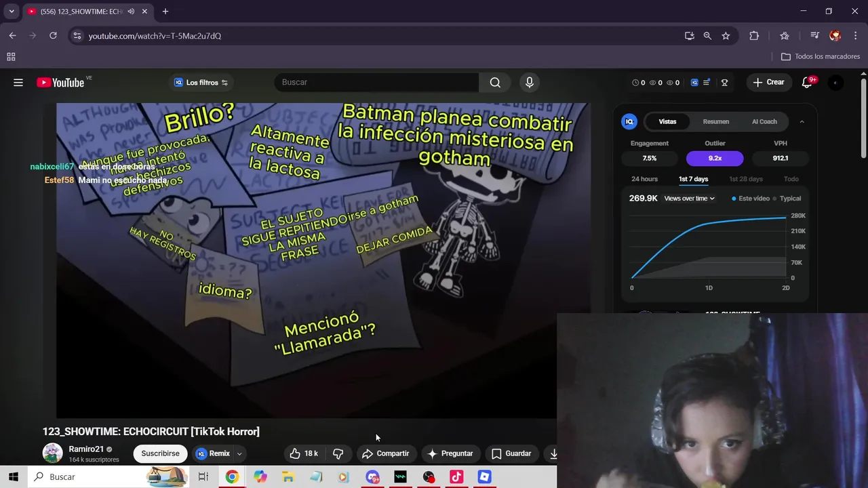Viewport: 868px width, 488px height.
Task: Open the trophy icon in header
Action: (x=724, y=83)
